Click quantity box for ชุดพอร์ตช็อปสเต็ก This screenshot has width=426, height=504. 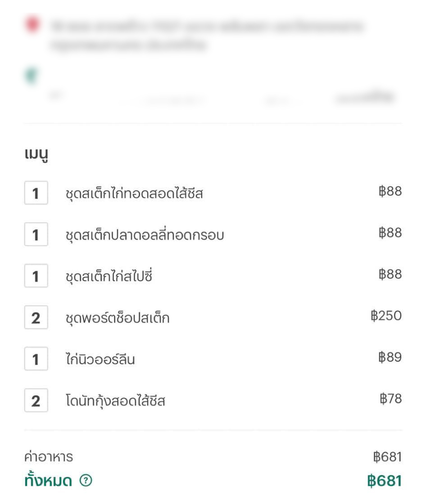point(36,318)
